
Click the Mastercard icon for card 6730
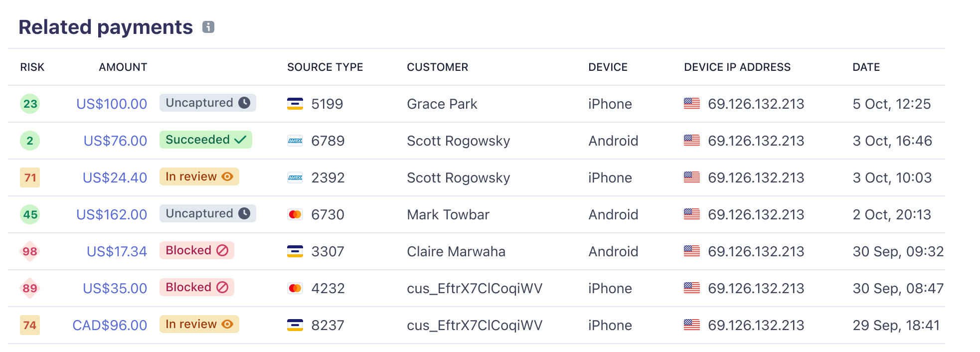click(295, 214)
